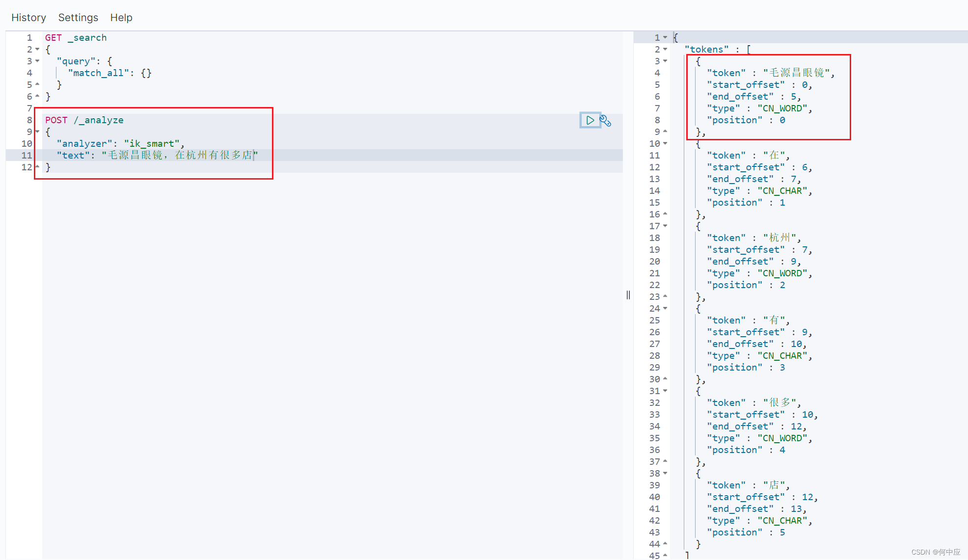Click "position" : 2 in output
Viewport: 968px width, 560px height.
(x=746, y=285)
